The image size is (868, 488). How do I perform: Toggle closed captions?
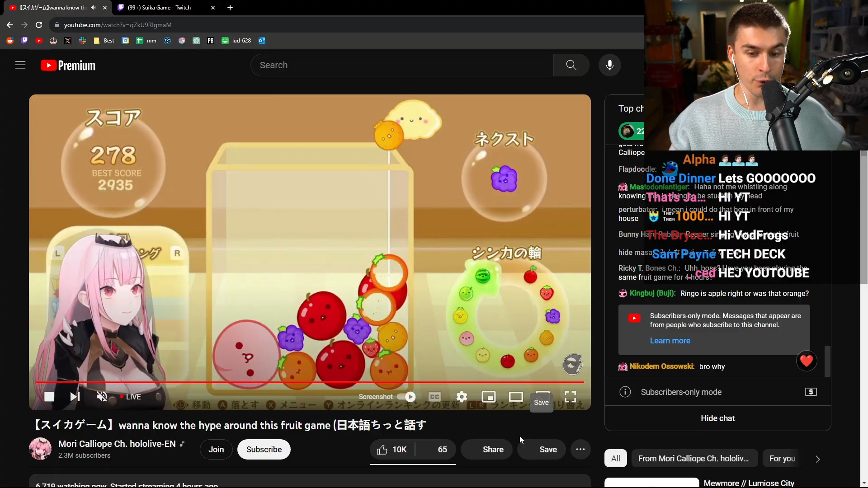[x=434, y=397]
